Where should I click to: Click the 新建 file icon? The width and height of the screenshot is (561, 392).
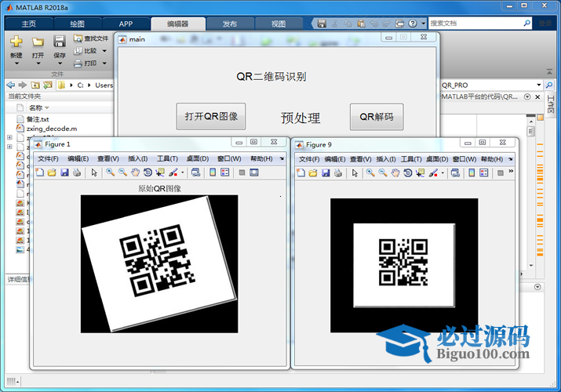(16, 42)
